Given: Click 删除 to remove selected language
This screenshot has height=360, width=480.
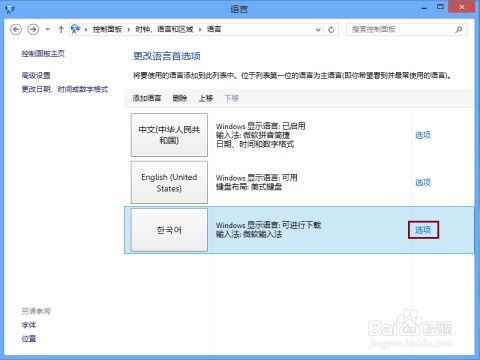Looking at the screenshot, I should click(x=180, y=98).
